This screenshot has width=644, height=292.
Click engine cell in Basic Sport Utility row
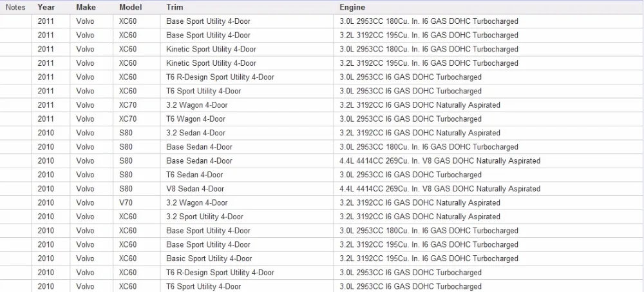489,258
